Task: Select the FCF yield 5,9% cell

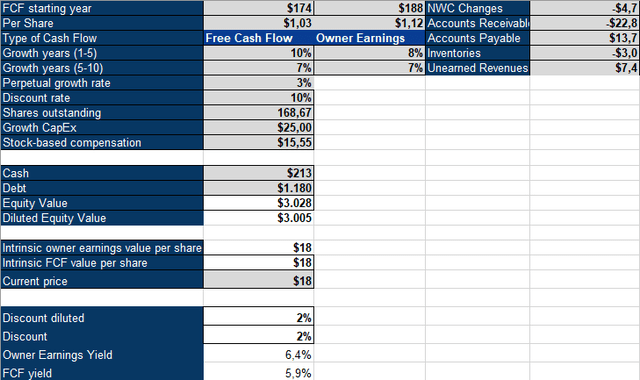Action: pos(258,373)
